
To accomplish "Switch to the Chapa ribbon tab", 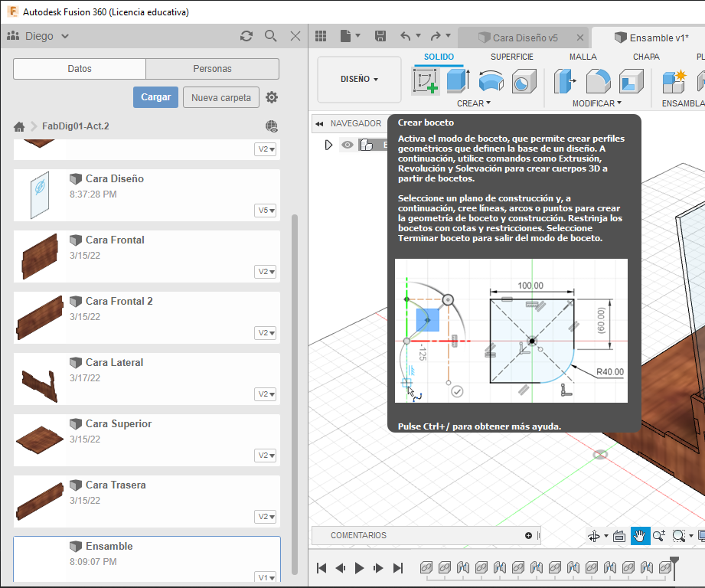I will click(x=646, y=57).
